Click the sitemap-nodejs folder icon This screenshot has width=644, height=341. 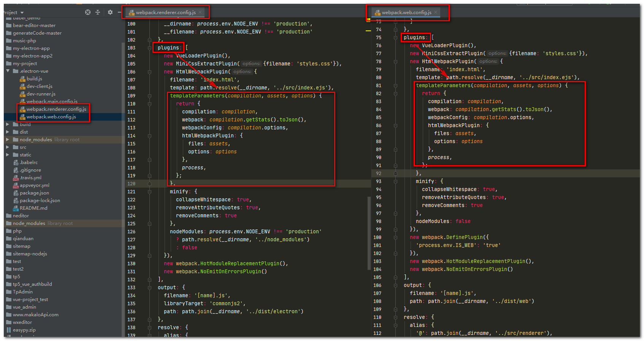click(x=9, y=254)
